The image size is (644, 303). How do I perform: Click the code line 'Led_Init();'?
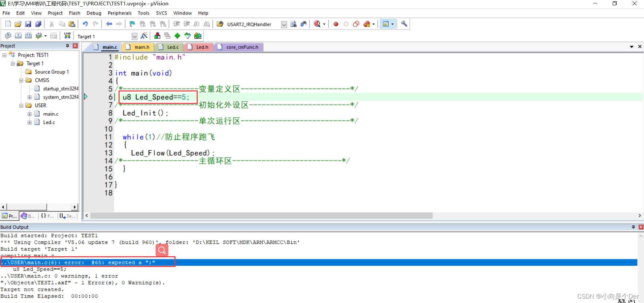(x=145, y=113)
